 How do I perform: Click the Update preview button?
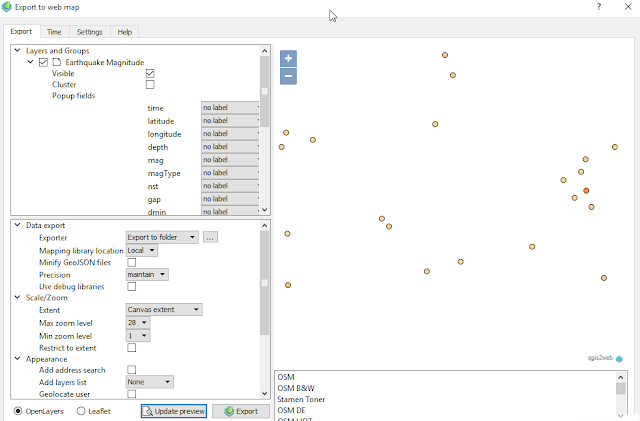(x=174, y=411)
